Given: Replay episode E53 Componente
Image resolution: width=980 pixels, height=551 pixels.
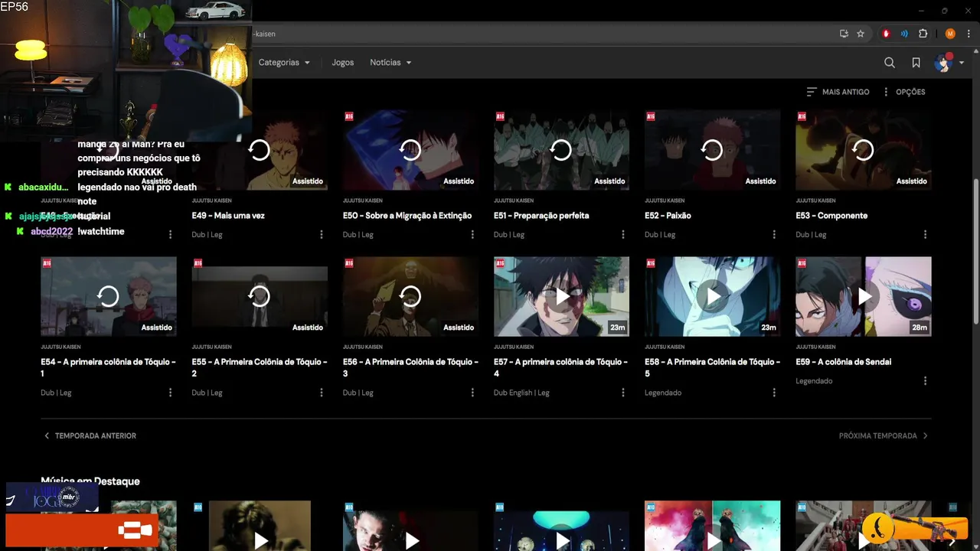Looking at the screenshot, I should click(863, 150).
